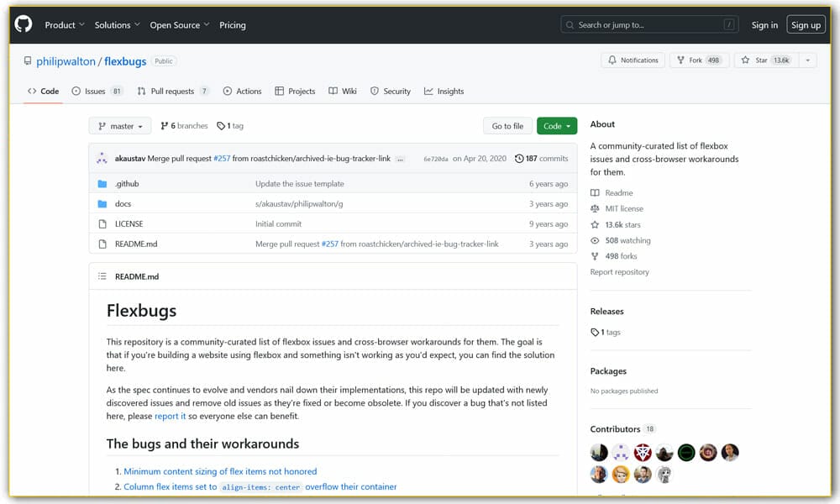Click the LICENSE file icon
Viewport: 840px width, 504px height.
pos(102,224)
